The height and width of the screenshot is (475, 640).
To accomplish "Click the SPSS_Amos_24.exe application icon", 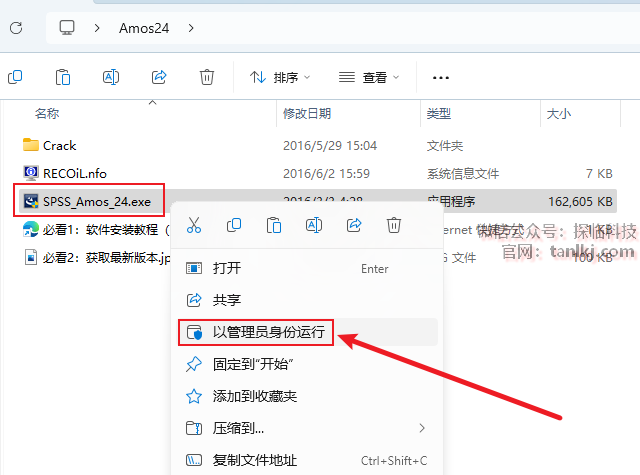I will click(31, 201).
